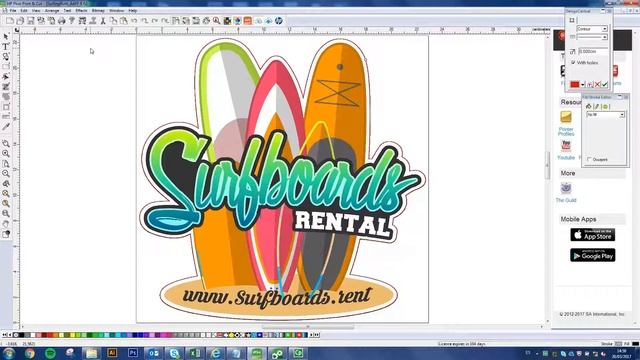
Task: Click the magnifier icon in top toolbar
Action: 216,21
